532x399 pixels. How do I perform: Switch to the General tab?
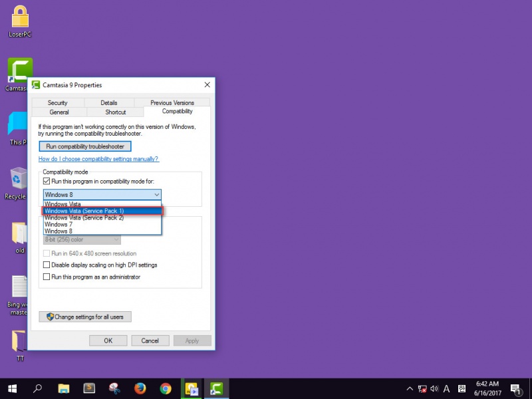(x=59, y=112)
